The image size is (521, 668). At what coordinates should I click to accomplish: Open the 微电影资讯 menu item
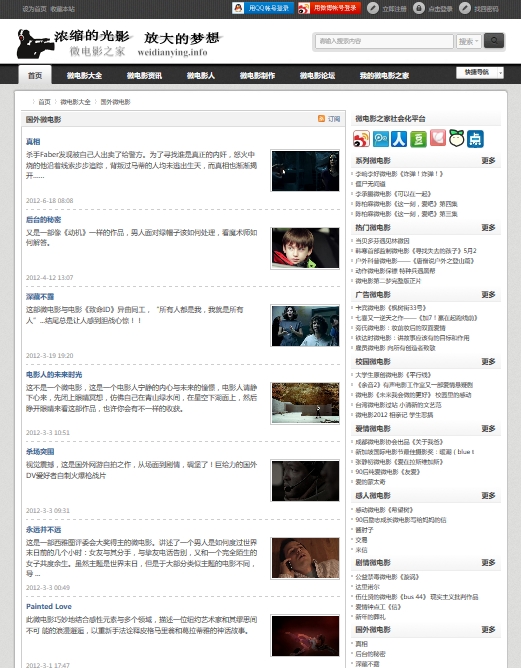[x=144, y=75]
